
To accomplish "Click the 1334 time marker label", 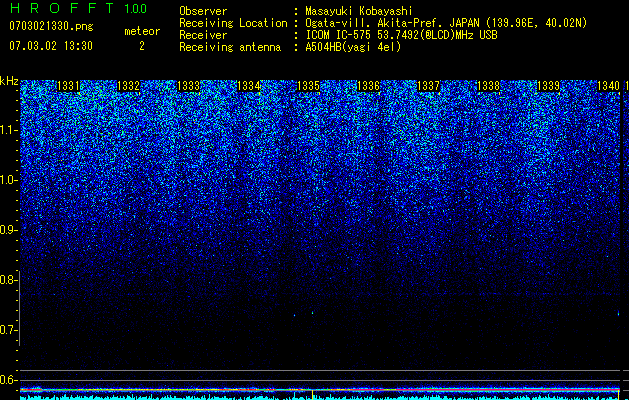I will 249,86.
